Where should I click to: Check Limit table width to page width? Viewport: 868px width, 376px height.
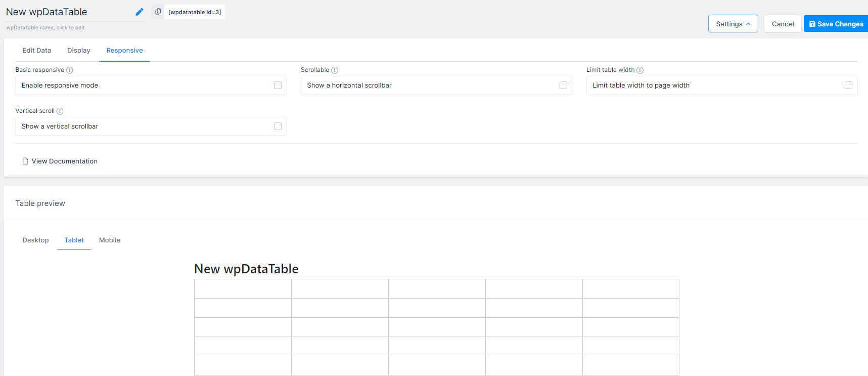848,85
